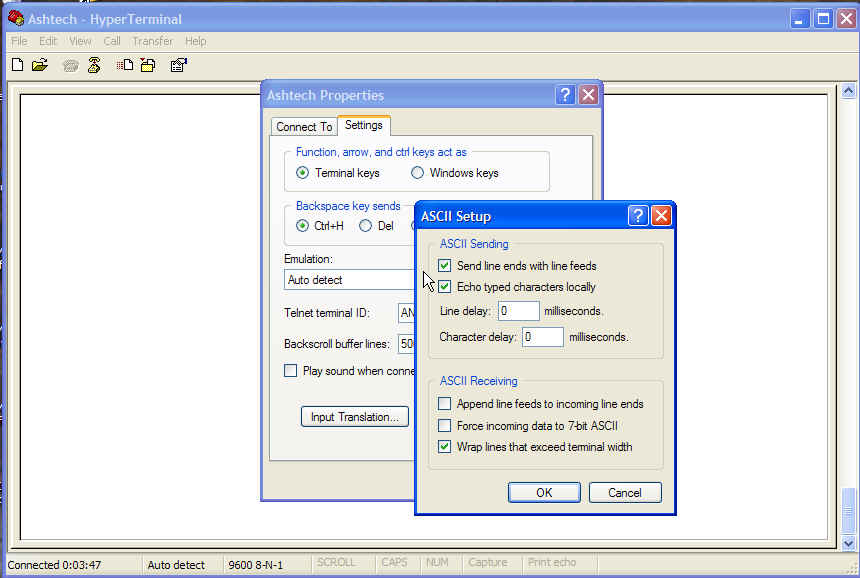Click the Disconnect phone toolbar icon
This screenshot has height=578, width=860.
[x=94, y=66]
